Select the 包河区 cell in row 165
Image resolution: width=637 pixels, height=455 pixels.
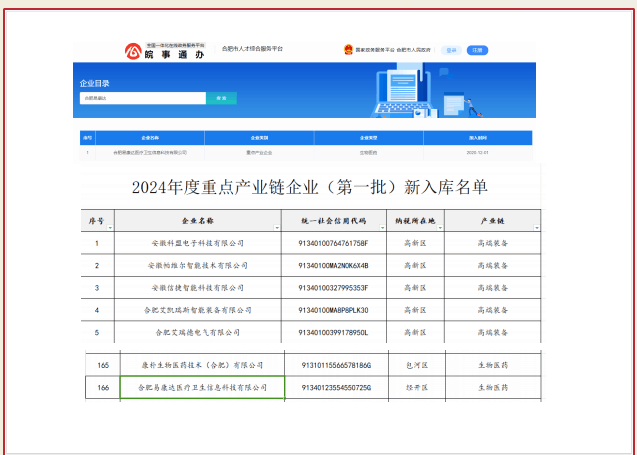412,365
